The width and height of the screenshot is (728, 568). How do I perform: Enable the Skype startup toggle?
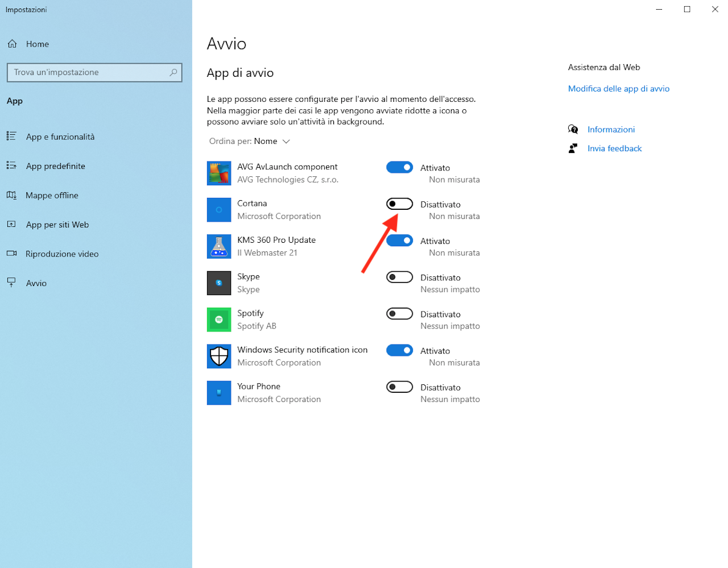(x=400, y=277)
